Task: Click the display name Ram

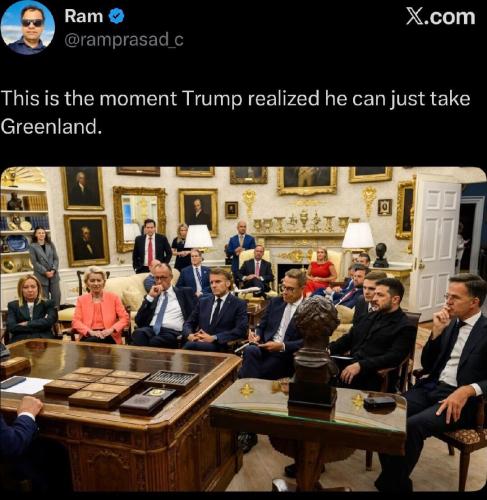Action: tap(83, 16)
